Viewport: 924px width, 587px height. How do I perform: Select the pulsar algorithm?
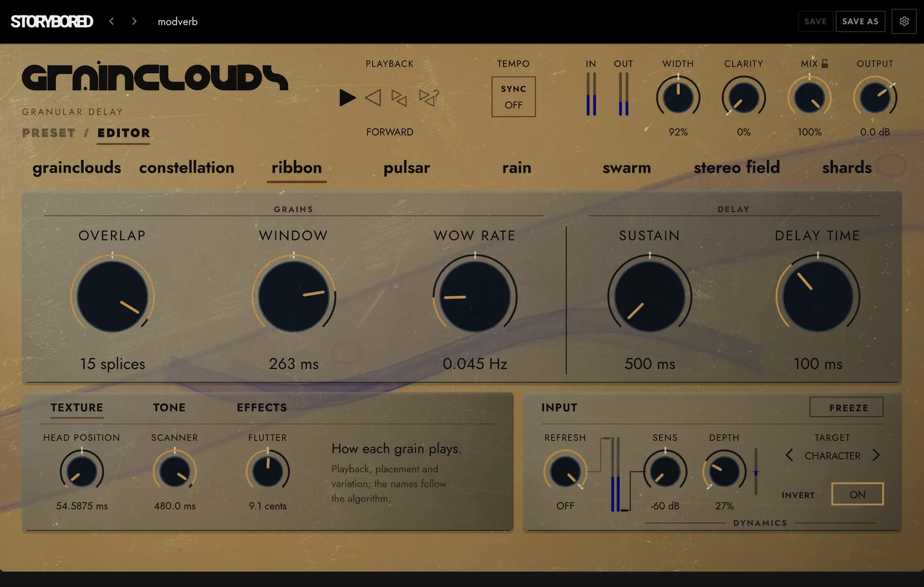[x=407, y=168]
